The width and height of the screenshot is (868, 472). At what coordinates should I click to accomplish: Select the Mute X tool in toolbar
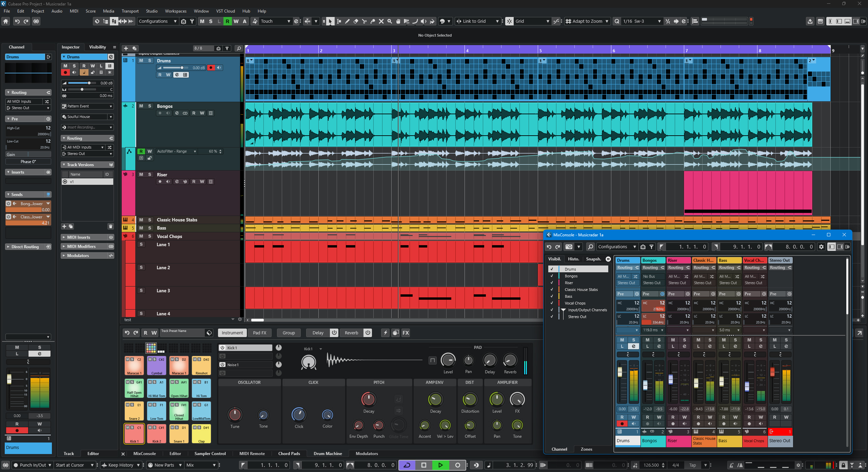381,21
